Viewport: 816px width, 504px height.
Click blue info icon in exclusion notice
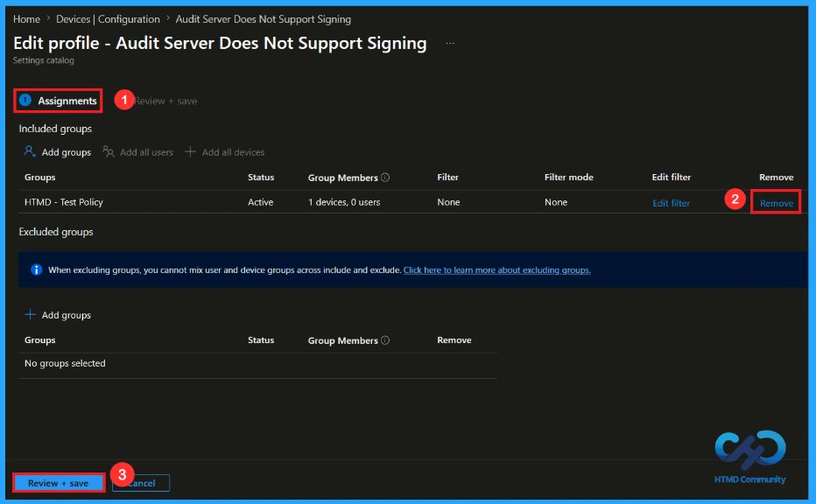tap(37, 269)
